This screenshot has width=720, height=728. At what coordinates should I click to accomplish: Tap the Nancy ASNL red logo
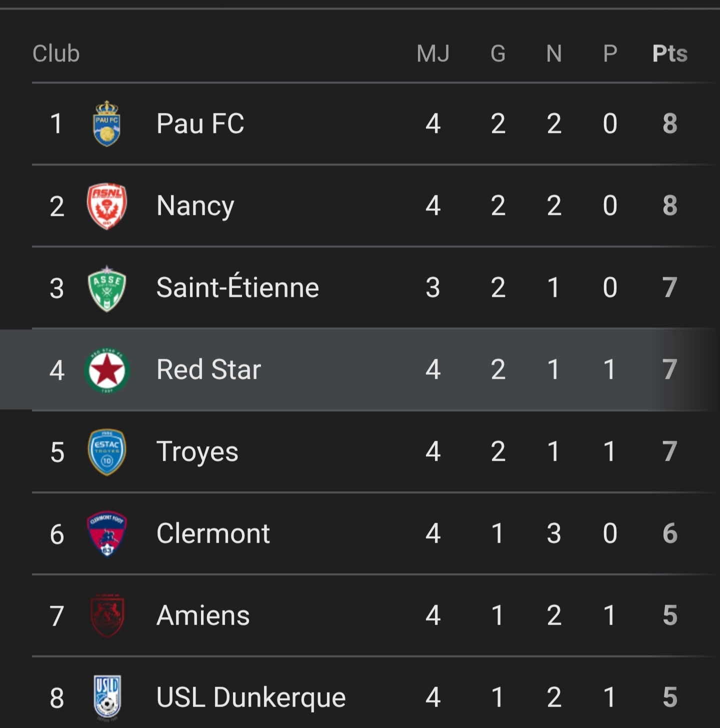(106, 206)
